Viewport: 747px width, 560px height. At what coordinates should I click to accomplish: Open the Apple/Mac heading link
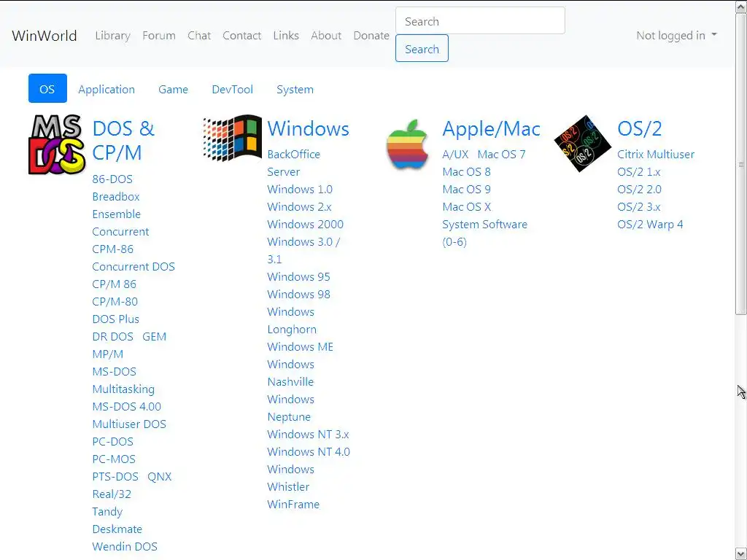pos(491,128)
